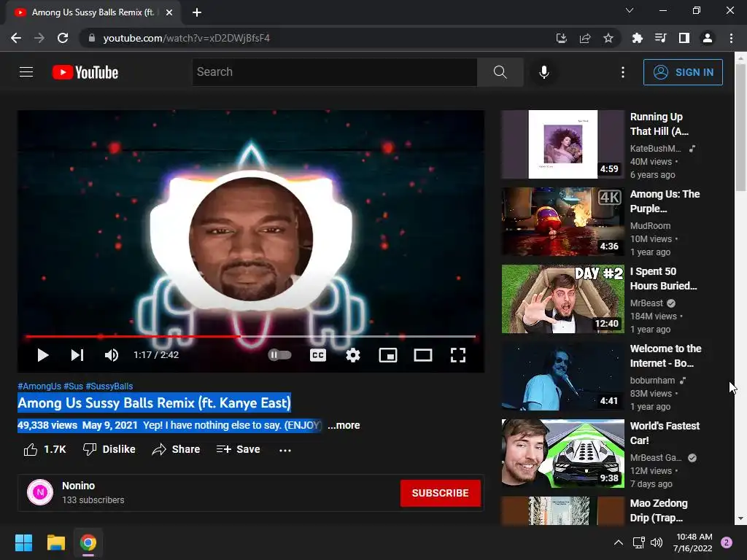Go to YouTube home via logo
Image resolution: width=747 pixels, height=560 pixels.
tap(85, 72)
